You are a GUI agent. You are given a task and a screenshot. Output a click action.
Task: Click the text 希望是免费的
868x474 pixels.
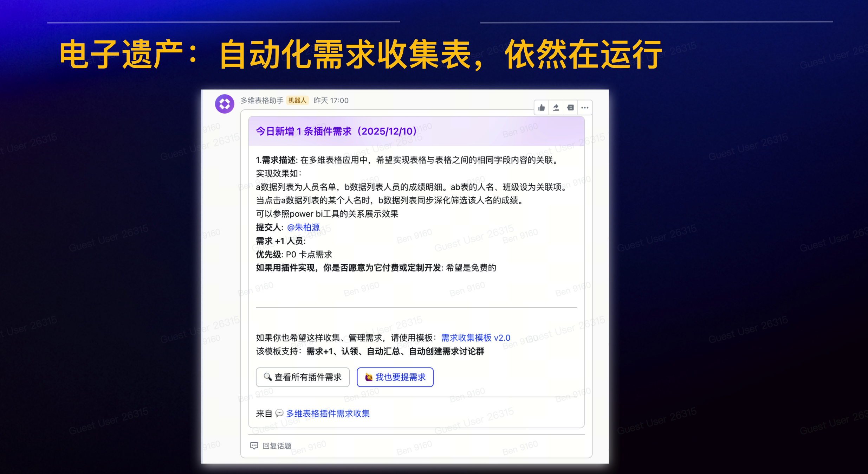[471, 268]
